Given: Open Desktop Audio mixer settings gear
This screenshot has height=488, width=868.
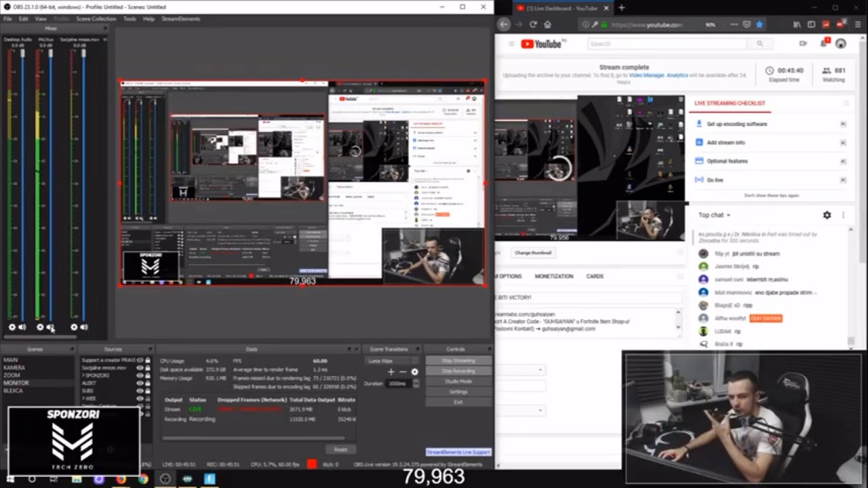Looking at the screenshot, I should point(12,327).
